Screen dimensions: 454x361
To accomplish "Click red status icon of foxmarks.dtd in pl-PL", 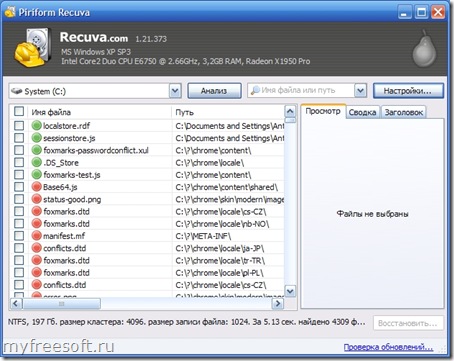I will point(36,272).
